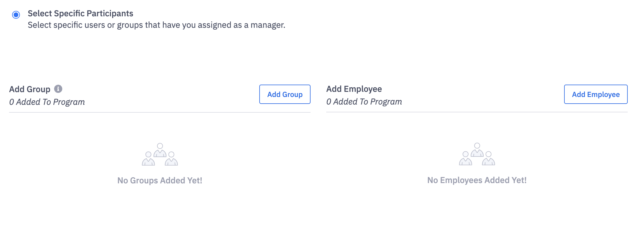Click top person figure in employees placeholder

click(477, 150)
